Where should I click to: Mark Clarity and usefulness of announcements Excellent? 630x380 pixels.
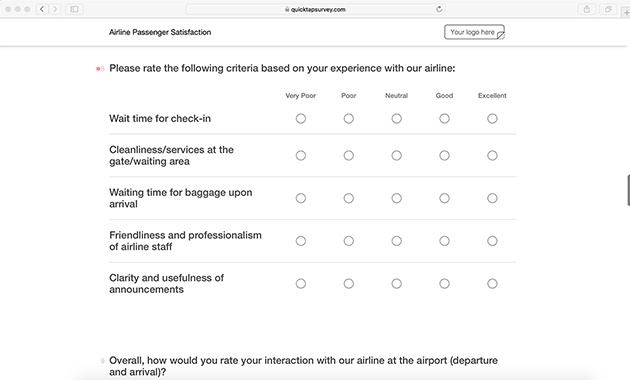tap(492, 284)
